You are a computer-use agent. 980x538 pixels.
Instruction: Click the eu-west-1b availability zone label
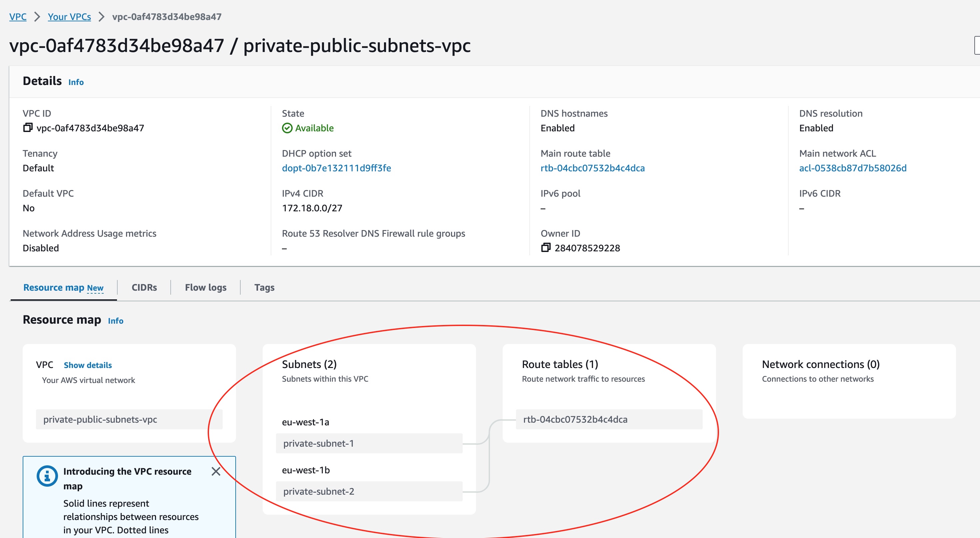[x=305, y=470]
